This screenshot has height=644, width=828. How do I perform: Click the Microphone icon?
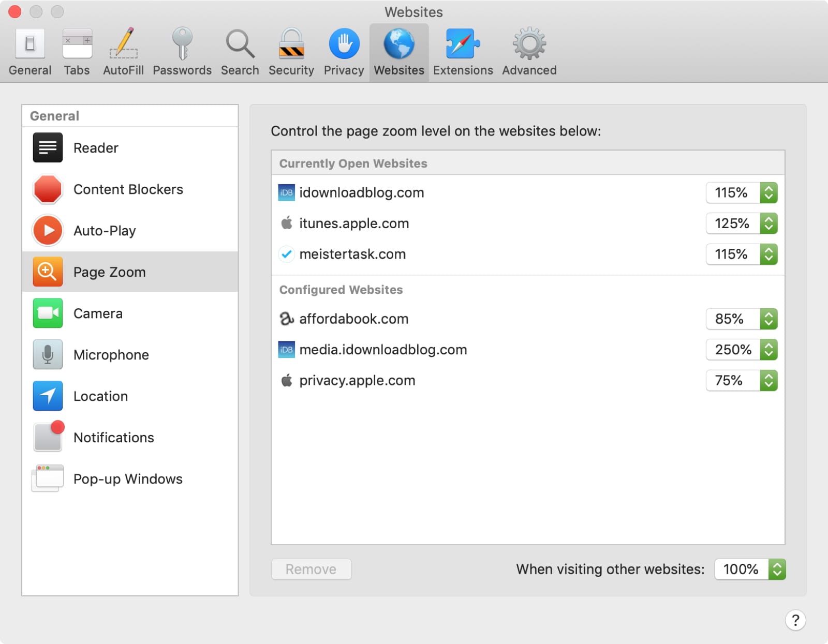click(48, 354)
